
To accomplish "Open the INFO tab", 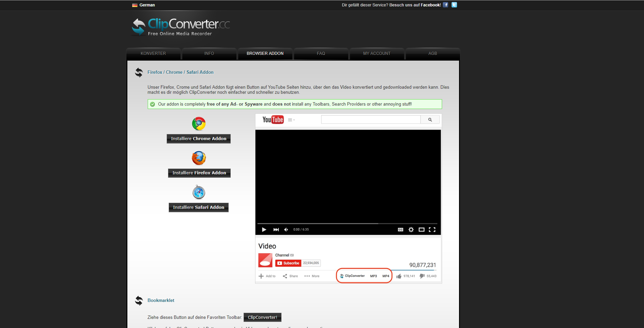I will 209,53.
